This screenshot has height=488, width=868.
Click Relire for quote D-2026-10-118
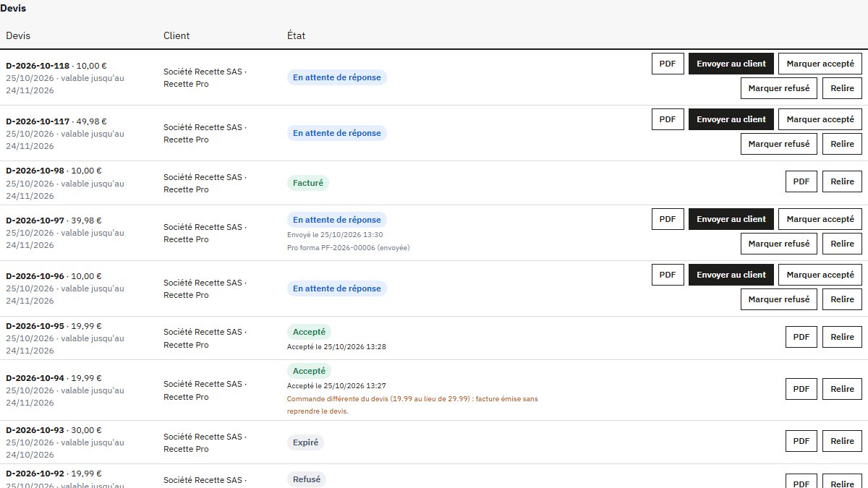pos(842,88)
